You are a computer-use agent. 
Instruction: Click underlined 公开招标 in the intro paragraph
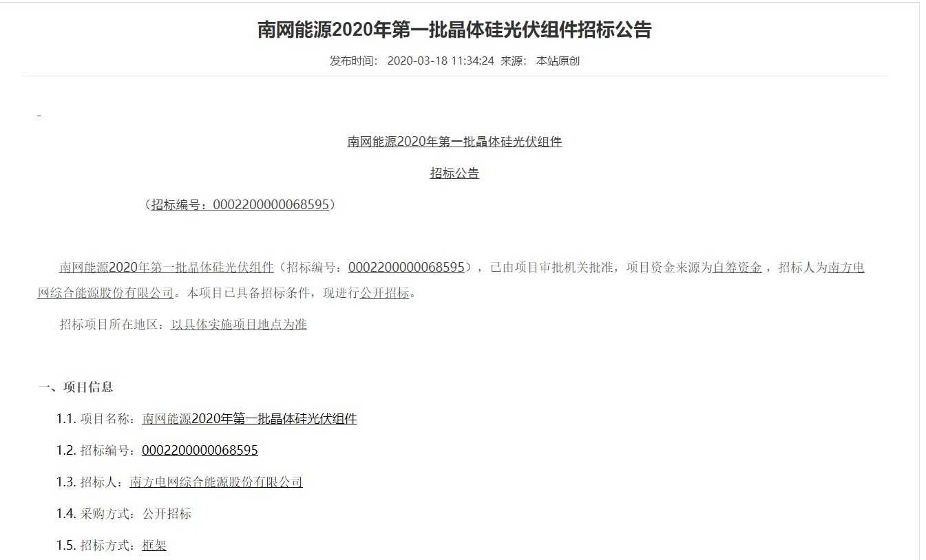click(x=384, y=293)
